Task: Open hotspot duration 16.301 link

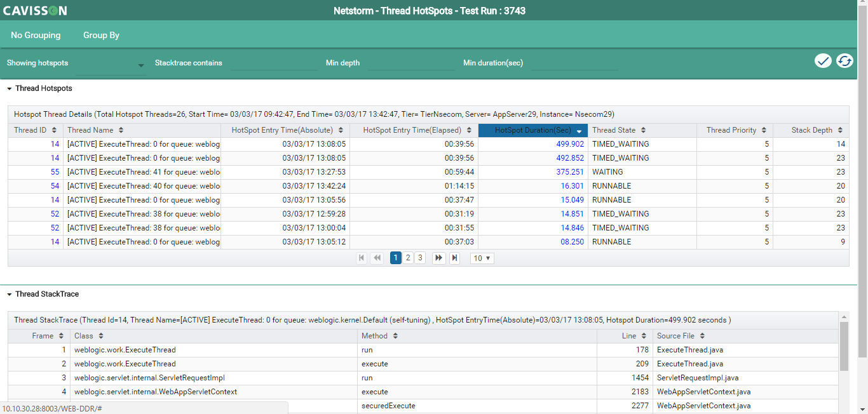Action: 572,186
